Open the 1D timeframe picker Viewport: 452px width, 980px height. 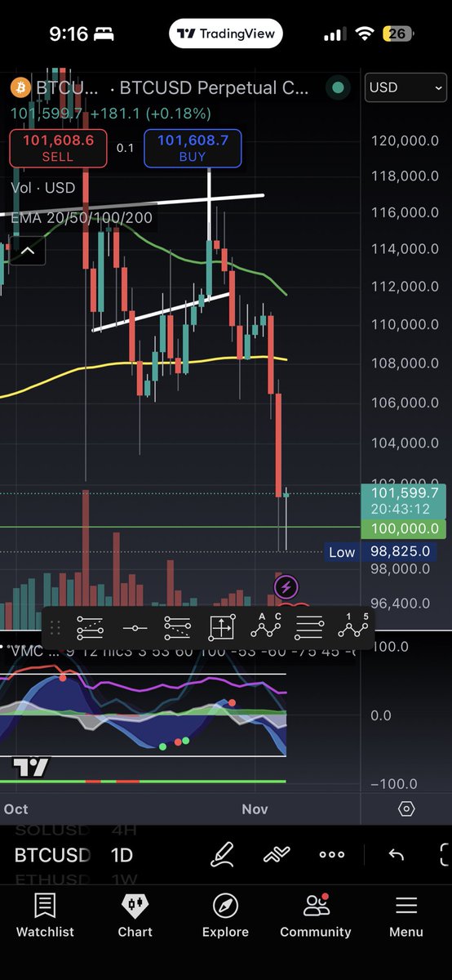(122, 855)
